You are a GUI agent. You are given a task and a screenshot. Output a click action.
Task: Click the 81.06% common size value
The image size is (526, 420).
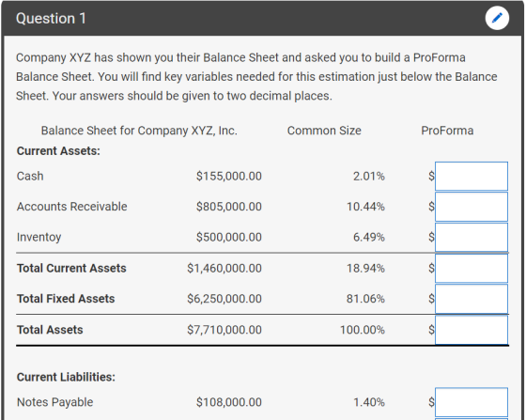click(x=365, y=299)
